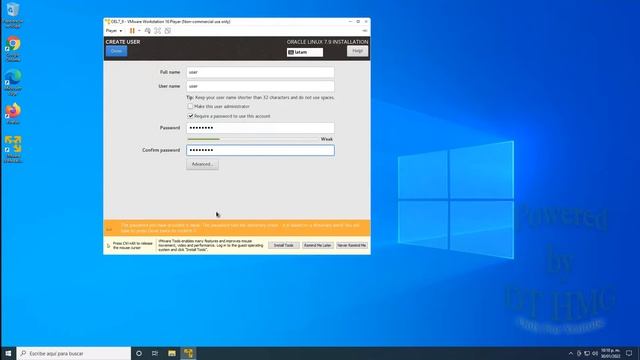Select the VMware Player taskbar icon
640x360 pixels.
pyautogui.click(x=188, y=353)
